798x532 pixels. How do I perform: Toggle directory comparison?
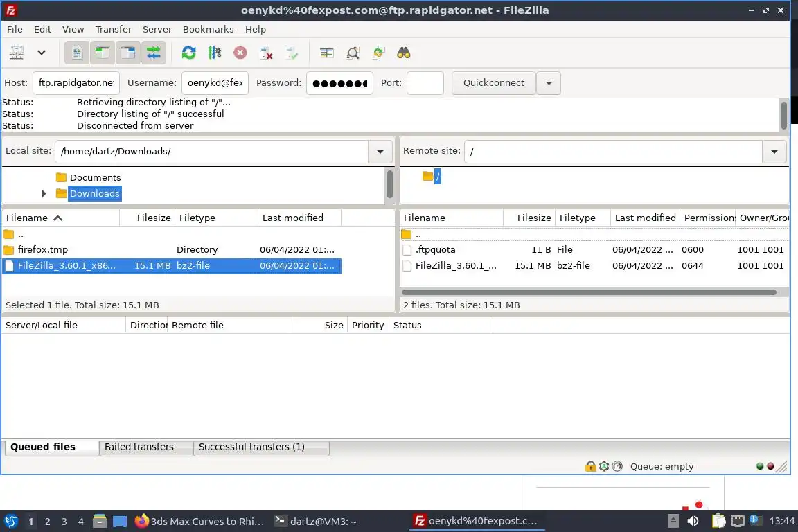353,53
